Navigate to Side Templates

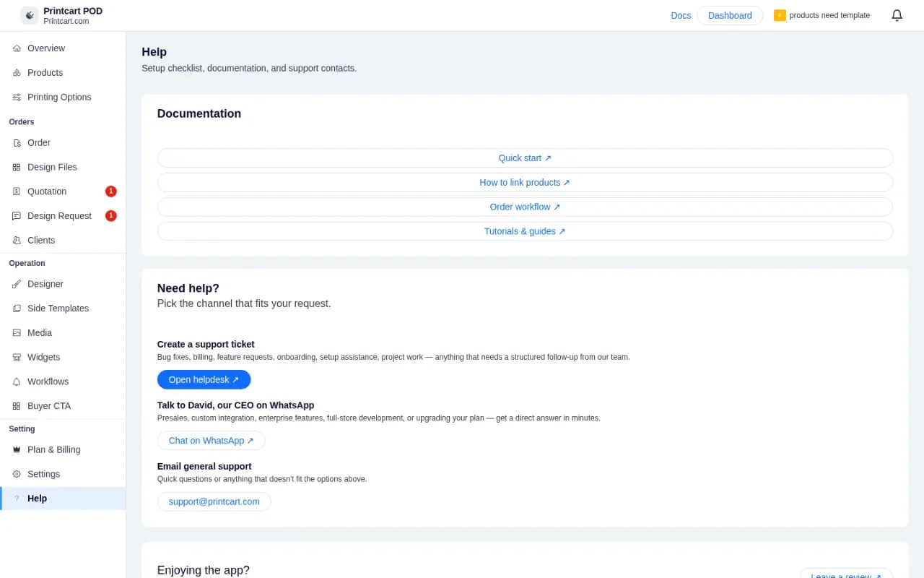click(x=63, y=309)
